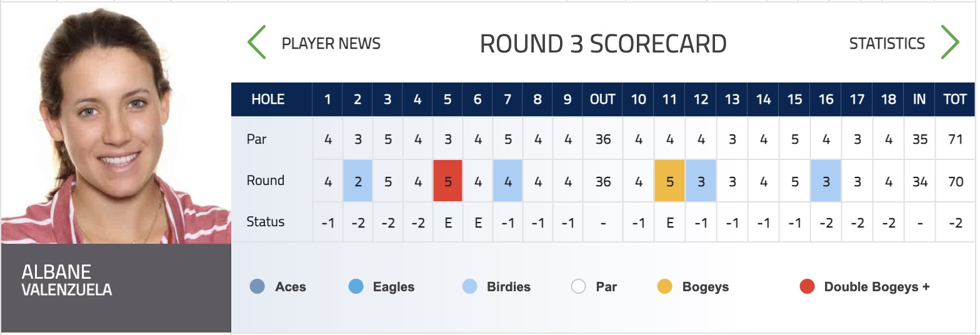
Task: Click the Par empty circle legend icon
Action: (x=578, y=287)
